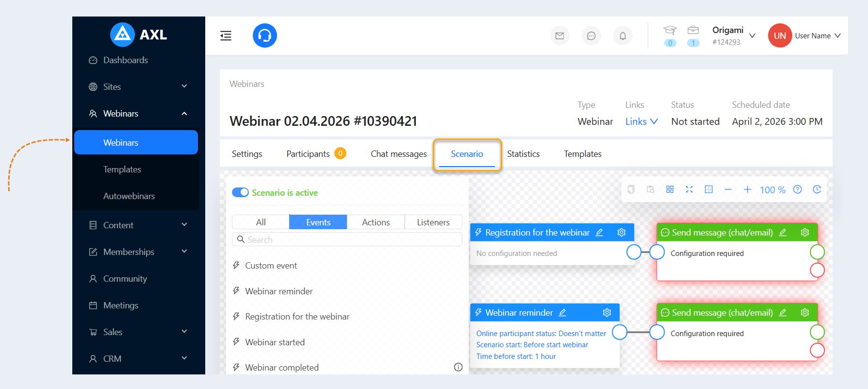This screenshot has height=389, width=868.
Task: Click the graduation cap icon in header
Action: coord(670,30)
